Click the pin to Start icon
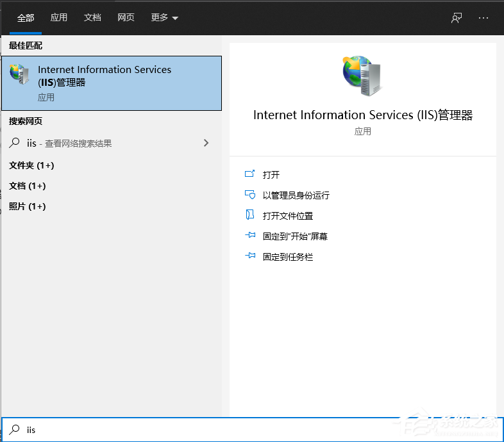Screen dimensions: 504x442 tap(250, 236)
